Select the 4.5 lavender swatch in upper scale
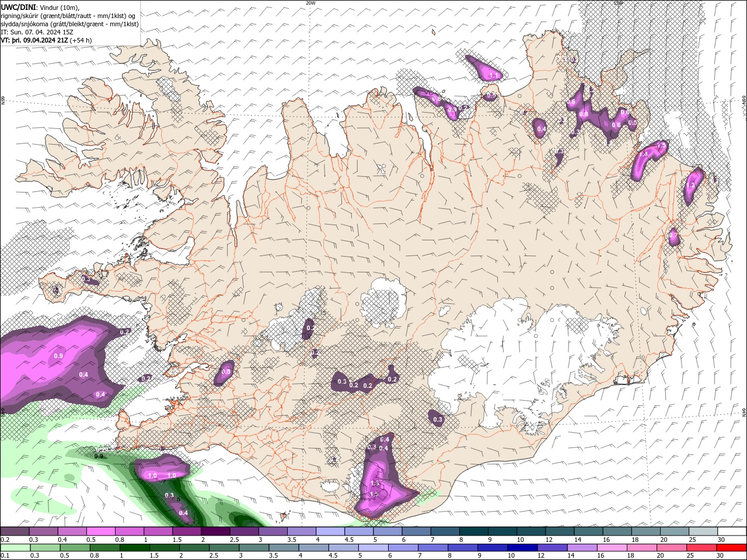The width and height of the screenshot is (747, 560). pyautogui.click(x=359, y=531)
